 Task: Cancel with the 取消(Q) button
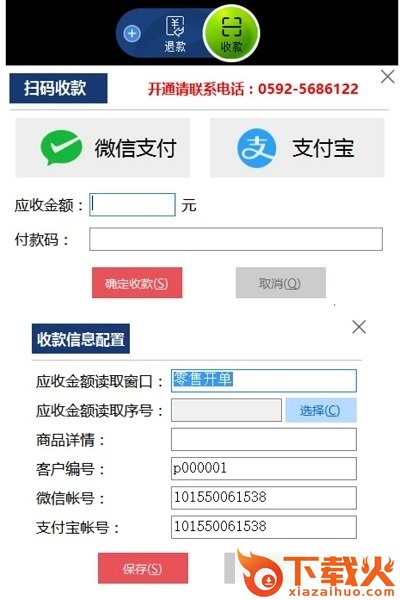point(281,283)
